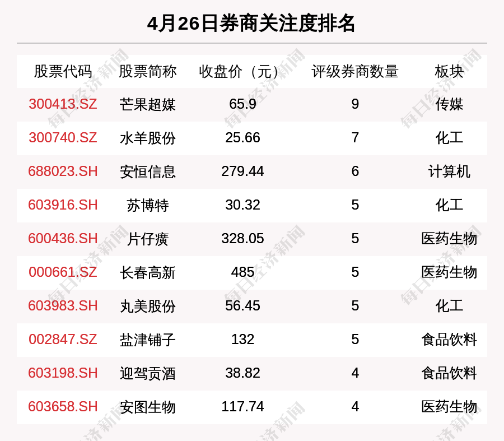Click closing price 65.9
This screenshot has height=441, width=504.
click(242, 104)
